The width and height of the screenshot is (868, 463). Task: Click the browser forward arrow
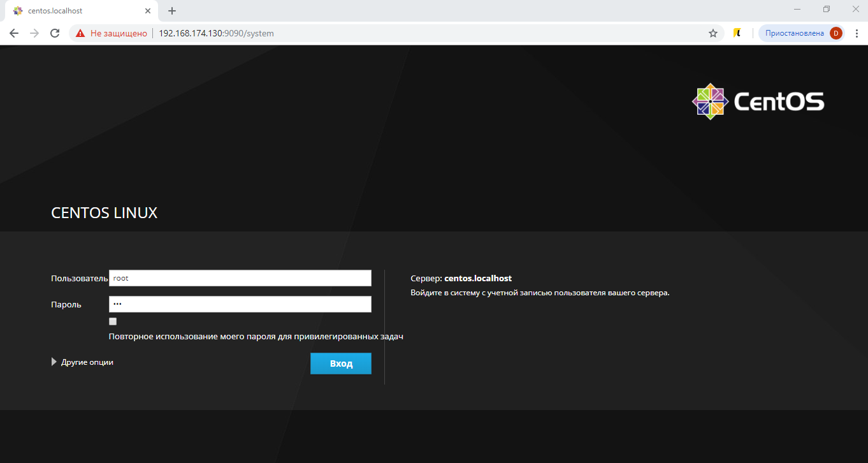34,33
